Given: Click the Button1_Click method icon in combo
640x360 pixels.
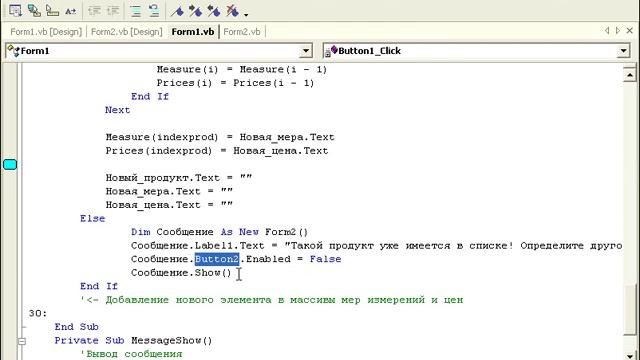Looking at the screenshot, I should coord(331,51).
